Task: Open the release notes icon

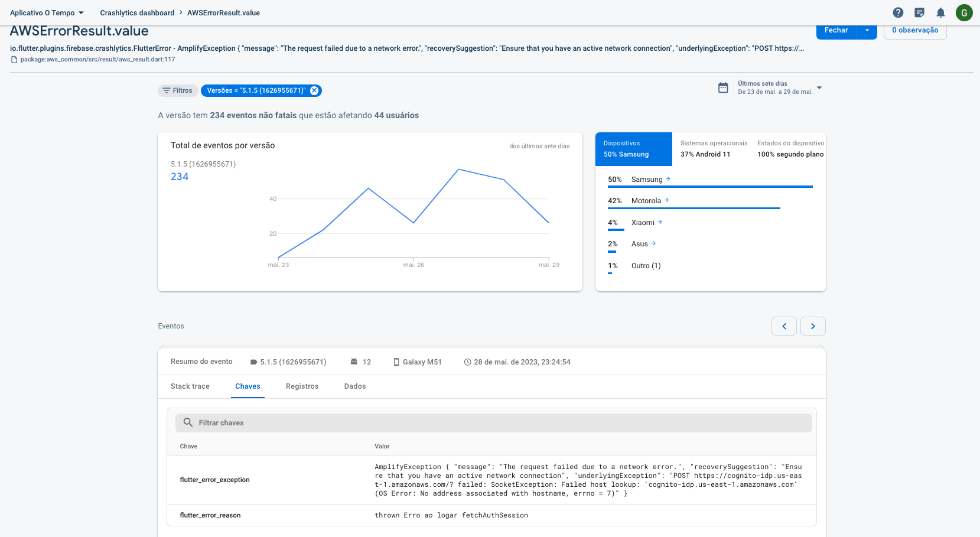Action: tap(919, 12)
